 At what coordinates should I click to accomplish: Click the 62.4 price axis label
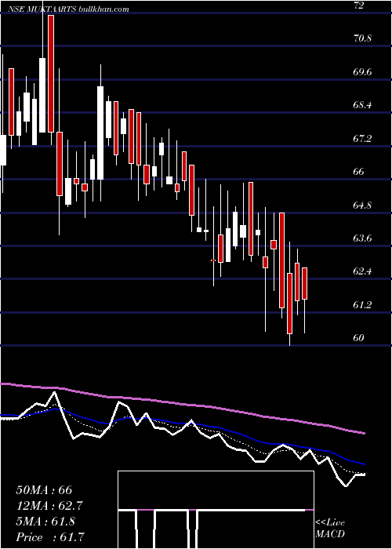click(362, 271)
